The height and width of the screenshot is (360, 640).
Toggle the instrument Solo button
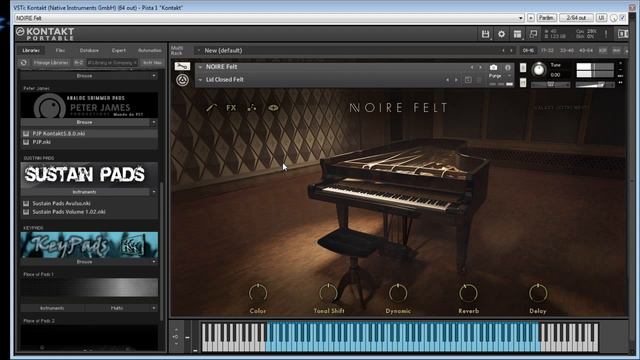click(523, 68)
